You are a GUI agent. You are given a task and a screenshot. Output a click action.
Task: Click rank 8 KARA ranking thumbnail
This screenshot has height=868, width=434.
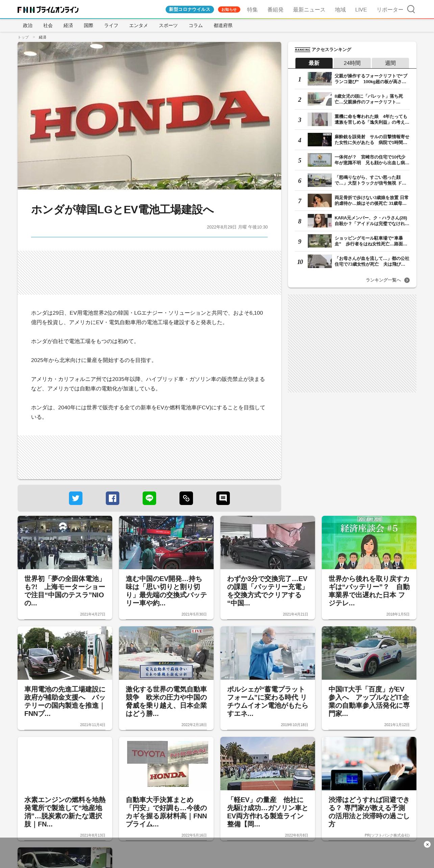click(320, 221)
